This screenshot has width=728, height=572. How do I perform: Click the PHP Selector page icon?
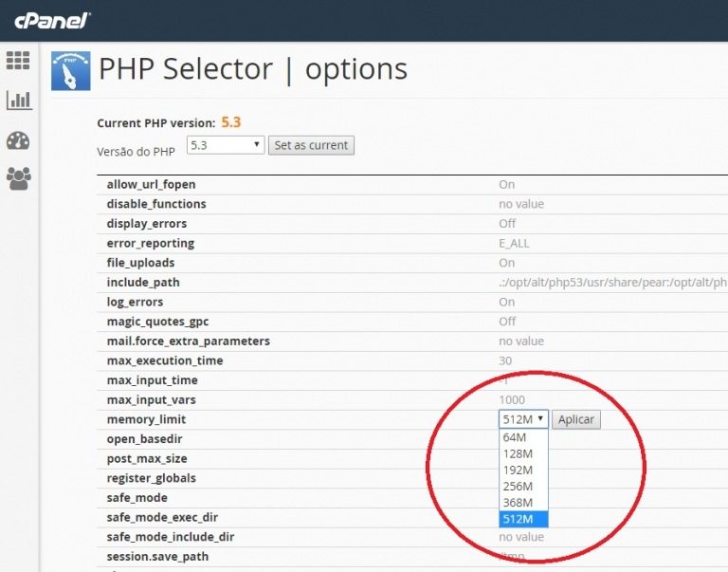[x=70, y=70]
